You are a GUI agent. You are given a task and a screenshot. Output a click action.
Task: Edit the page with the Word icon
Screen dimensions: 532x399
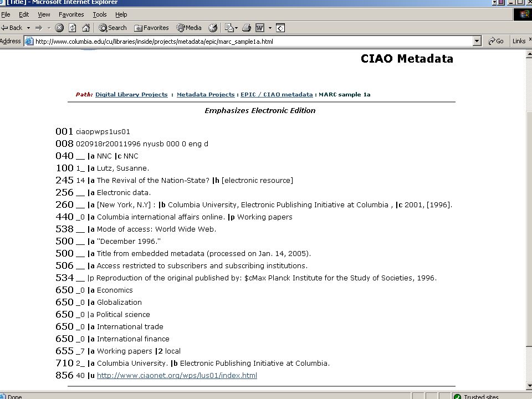260,28
